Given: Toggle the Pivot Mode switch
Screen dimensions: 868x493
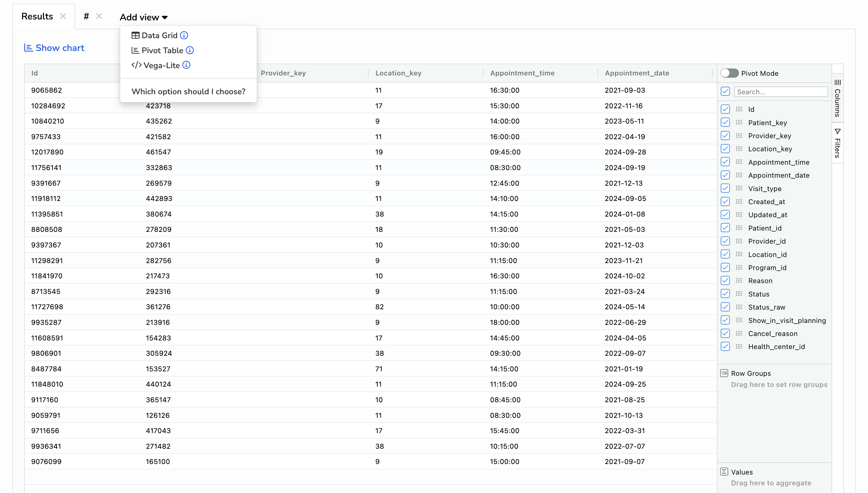Looking at the screenshot, I should tap(729, 73).
